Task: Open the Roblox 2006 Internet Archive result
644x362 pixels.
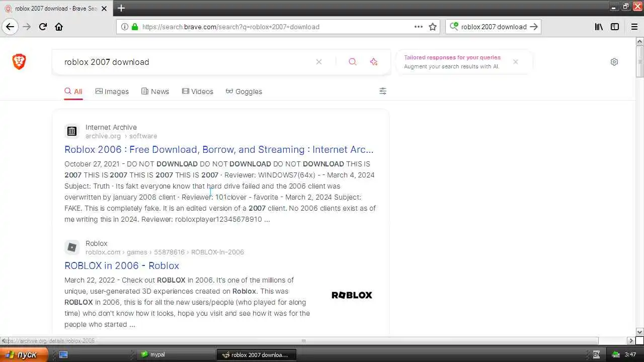Action: [219, 149]
